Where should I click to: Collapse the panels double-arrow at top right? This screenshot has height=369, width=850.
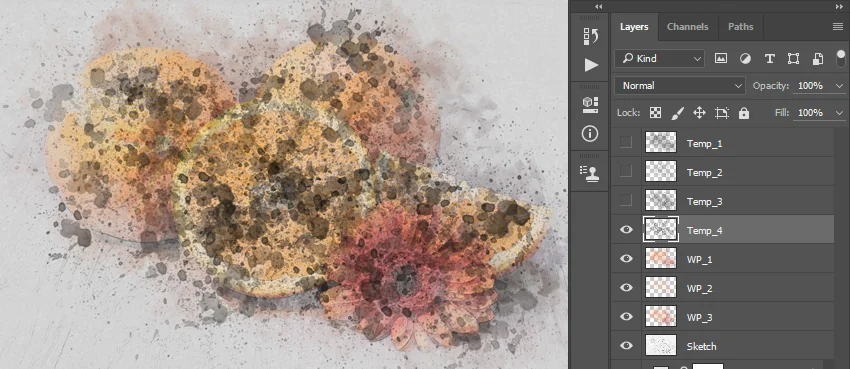click(x=840, y=7)
